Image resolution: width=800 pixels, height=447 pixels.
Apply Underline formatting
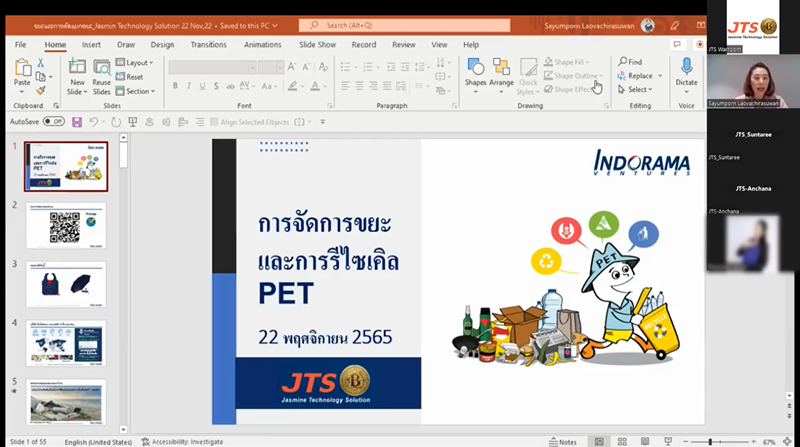[x=203, y=86]
